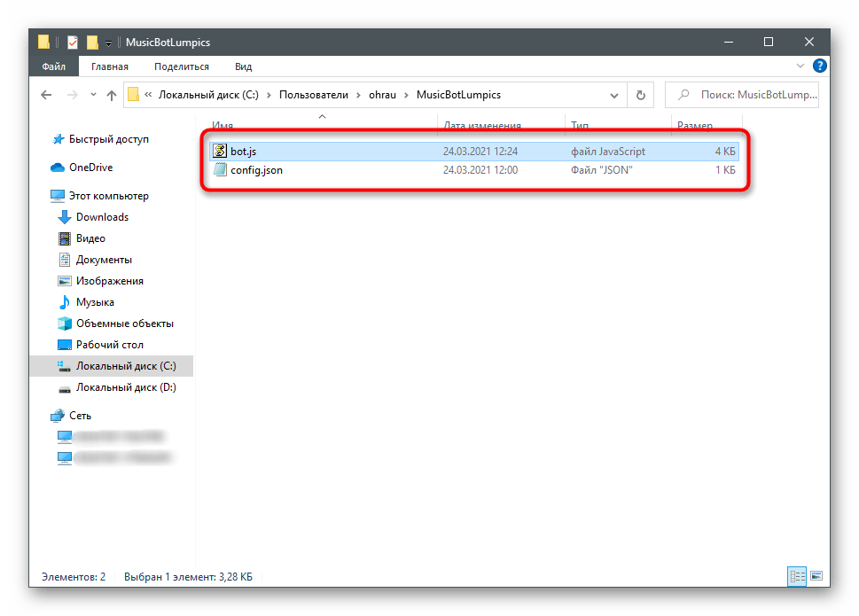Viewport: 859px width, 616px height.
Task: Open Explorer help question mark icon
Action: [820, 66]
